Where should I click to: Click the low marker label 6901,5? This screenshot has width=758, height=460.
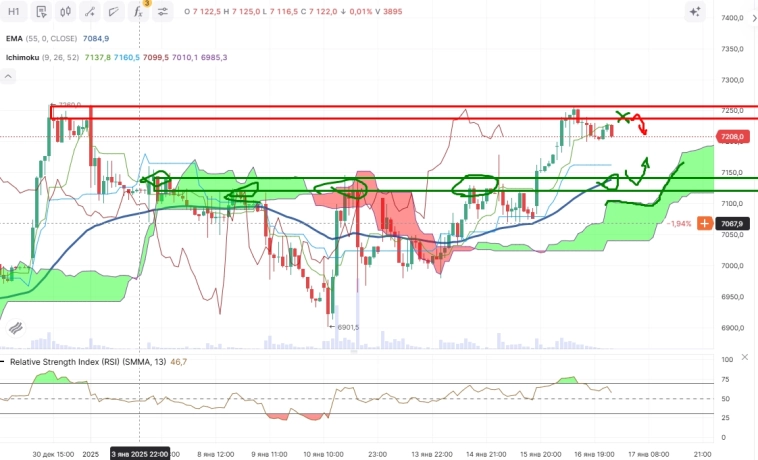348,327
